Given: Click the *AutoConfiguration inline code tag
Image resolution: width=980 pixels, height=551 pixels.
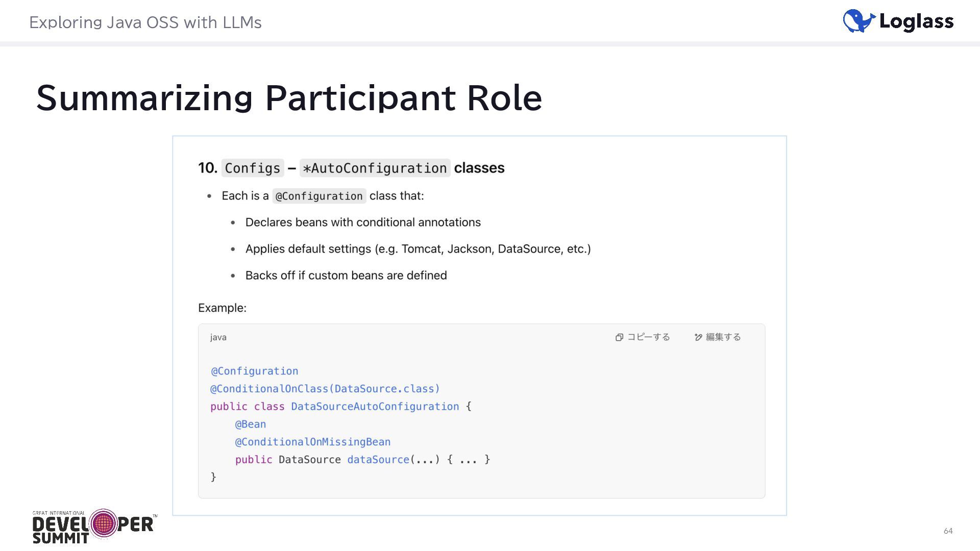Looking at the screenshot, I should click(375, 168).
